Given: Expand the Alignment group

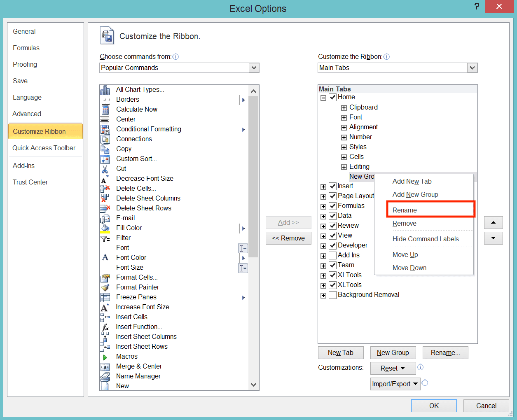Looking at the screenshot, I should coord(344,128).
